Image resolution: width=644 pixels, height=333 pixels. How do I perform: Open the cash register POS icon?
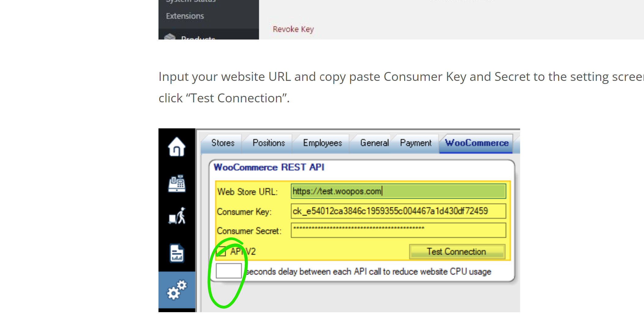(177, 183)
